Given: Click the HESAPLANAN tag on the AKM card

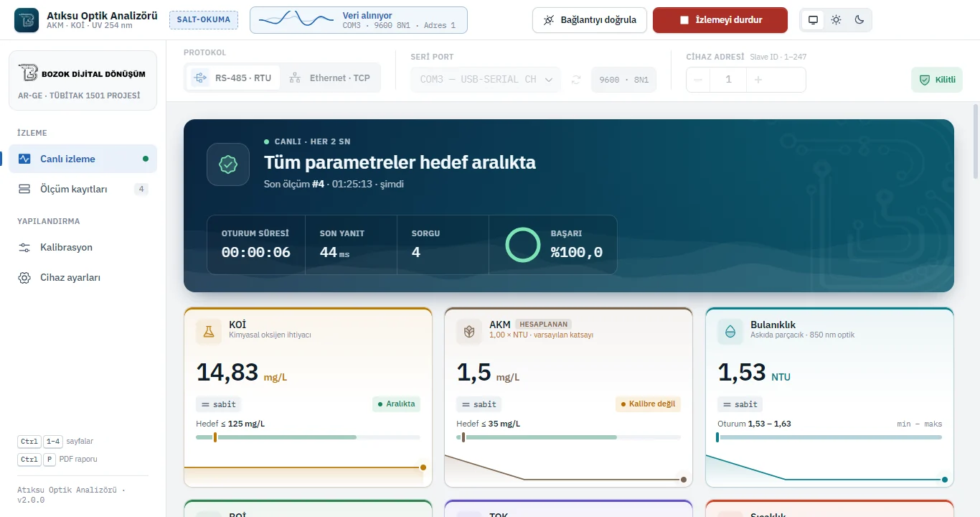Looking at the screenshot, I should [543, 325].
